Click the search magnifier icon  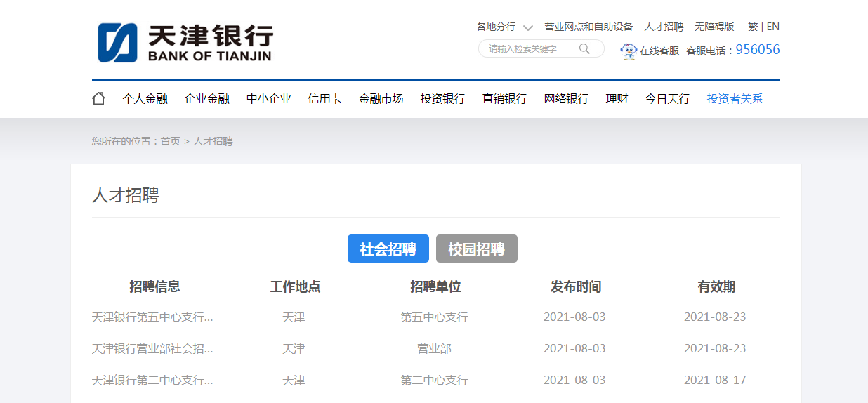tap(584, 48)
